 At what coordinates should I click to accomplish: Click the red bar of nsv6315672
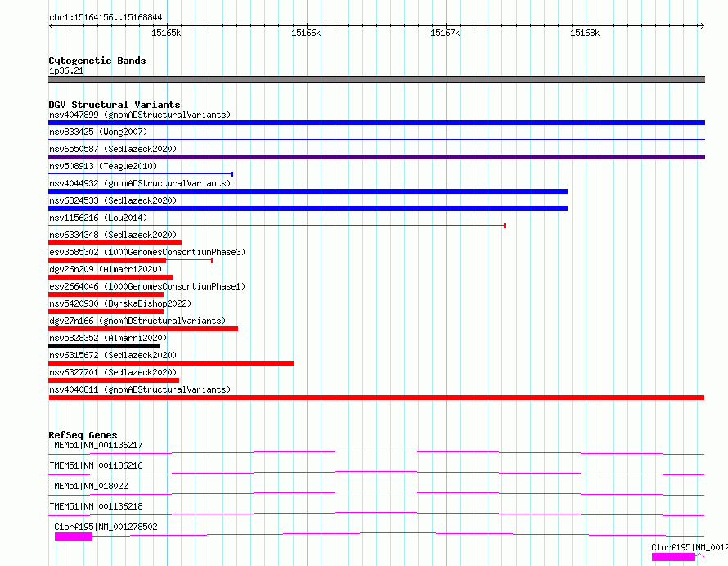tap(171, 363)
